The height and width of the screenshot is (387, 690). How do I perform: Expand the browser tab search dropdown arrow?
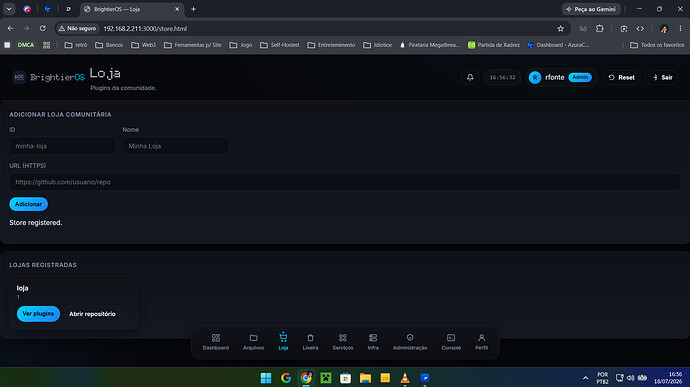(9, 9)
